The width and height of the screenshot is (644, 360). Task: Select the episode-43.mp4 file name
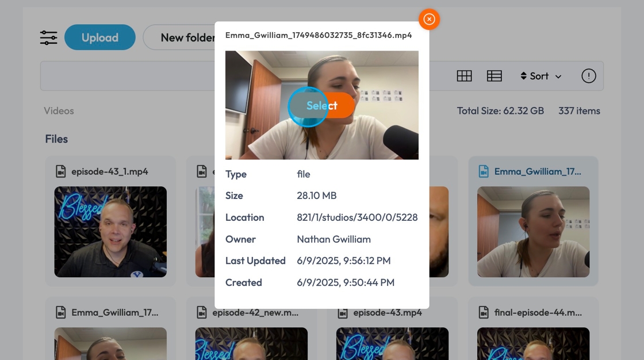388,312
